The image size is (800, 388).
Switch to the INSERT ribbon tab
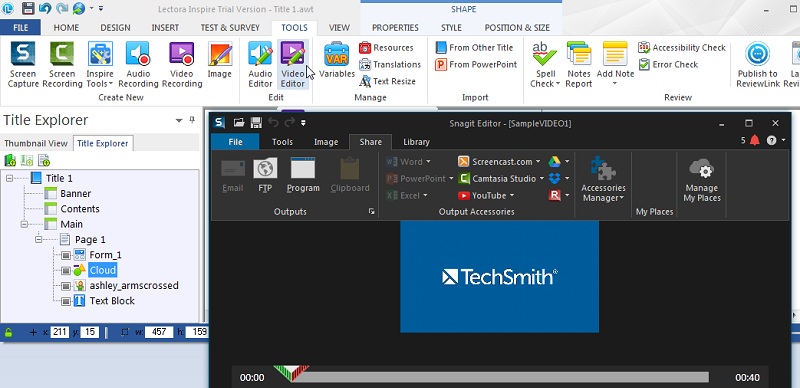pyautogui.click(x=165, y=28)
